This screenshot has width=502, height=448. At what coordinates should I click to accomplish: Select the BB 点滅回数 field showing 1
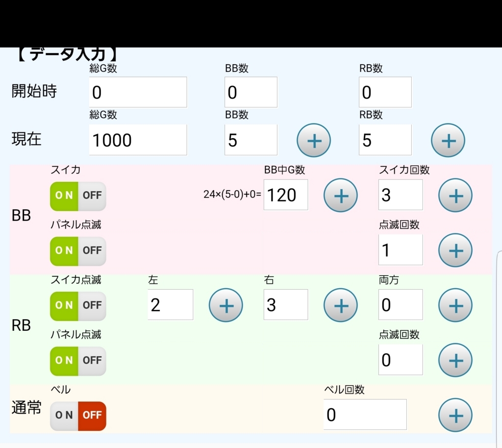click(x=401, y=250)
